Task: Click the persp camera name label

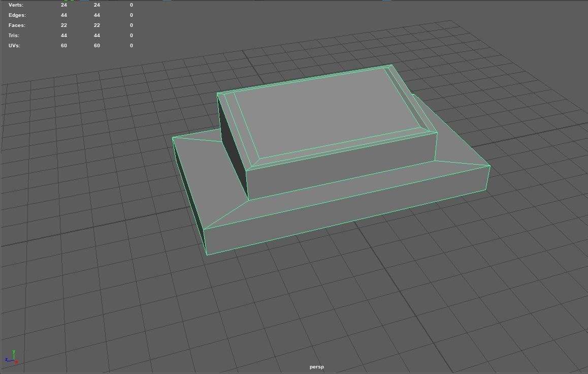Action: coord(316,367)
